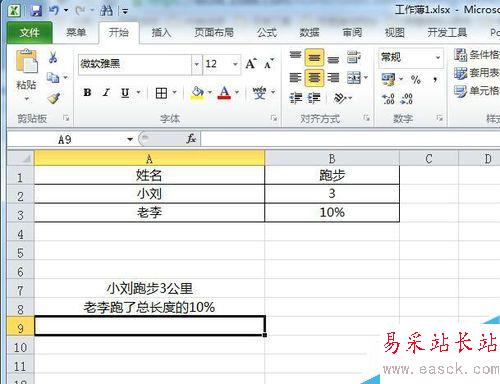The width and height of the screenshot is (500, 384).
Task: Open the 对齐方式 alignment dialog launcher
Action: (367, 118)
